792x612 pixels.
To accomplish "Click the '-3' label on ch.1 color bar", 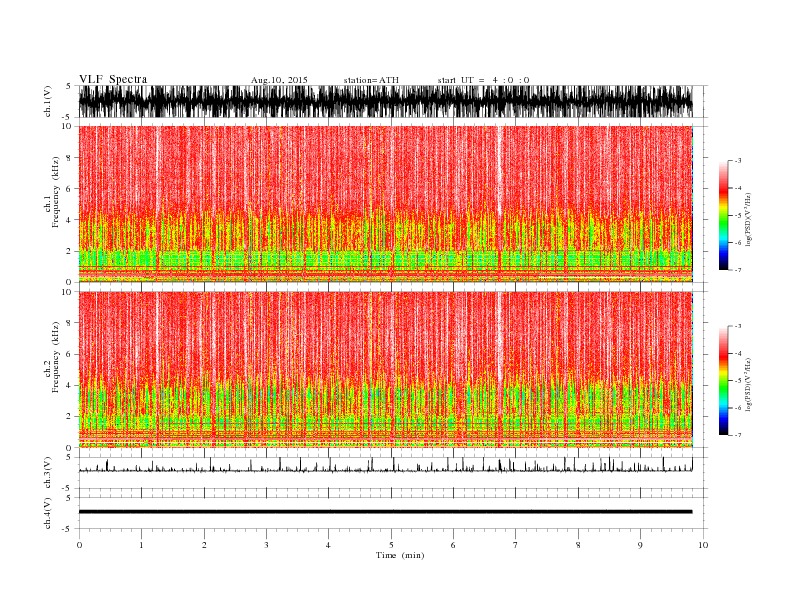I will tap(737, 161).
